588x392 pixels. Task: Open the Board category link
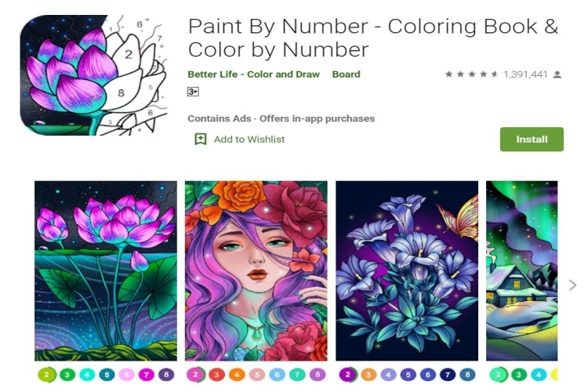[346, 74]
